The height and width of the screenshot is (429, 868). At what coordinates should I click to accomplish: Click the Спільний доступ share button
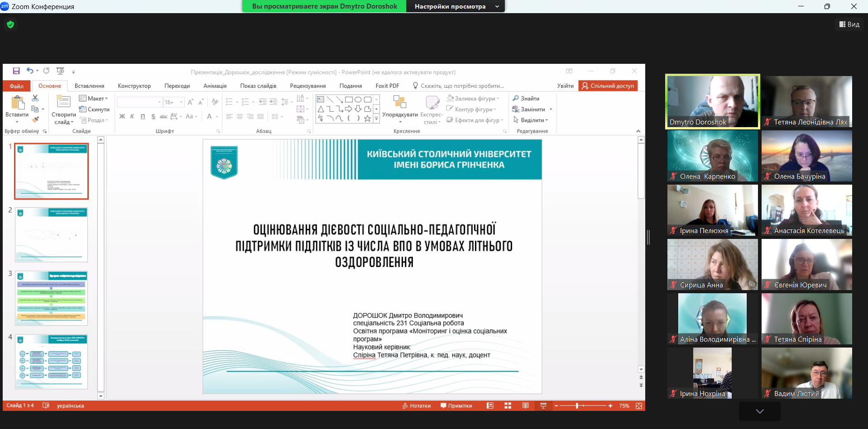tap(608, 86)
